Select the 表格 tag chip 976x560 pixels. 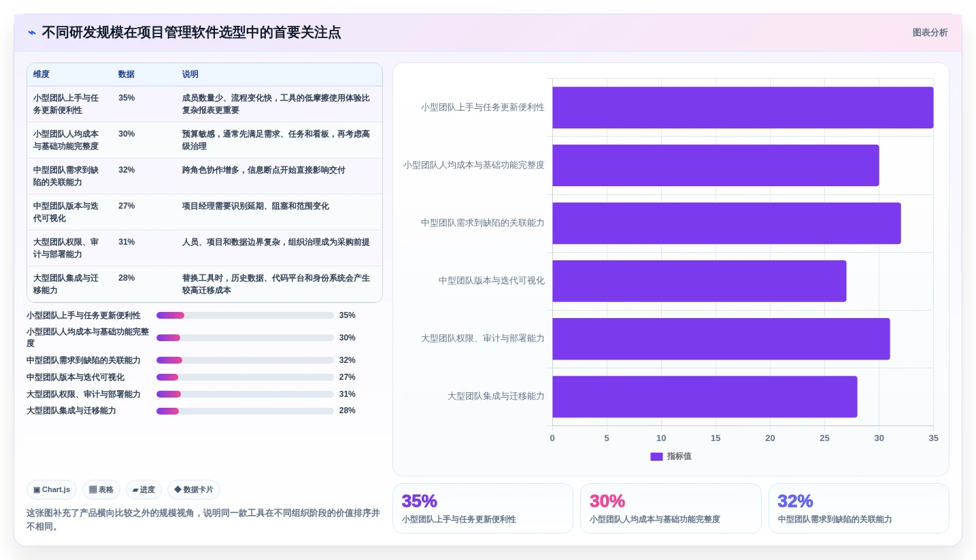pos(101,489)
